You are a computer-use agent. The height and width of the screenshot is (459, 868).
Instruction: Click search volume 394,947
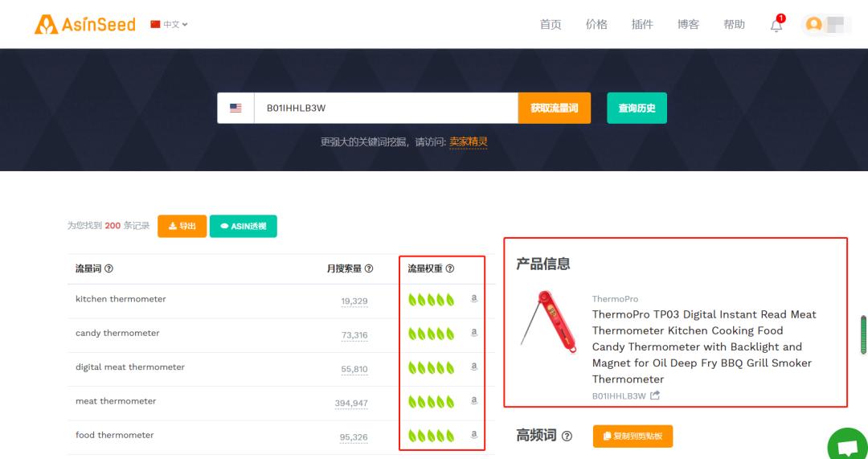click(x=351, y=403)
